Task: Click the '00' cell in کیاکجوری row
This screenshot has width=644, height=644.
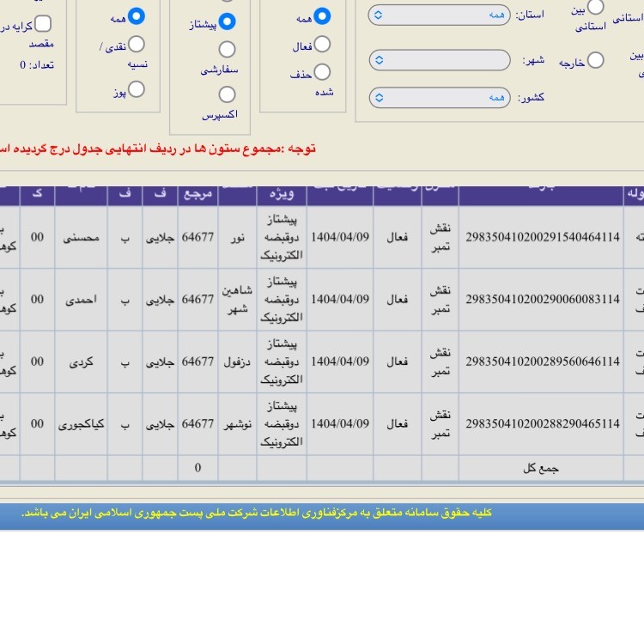Action: tap(37, 423)
